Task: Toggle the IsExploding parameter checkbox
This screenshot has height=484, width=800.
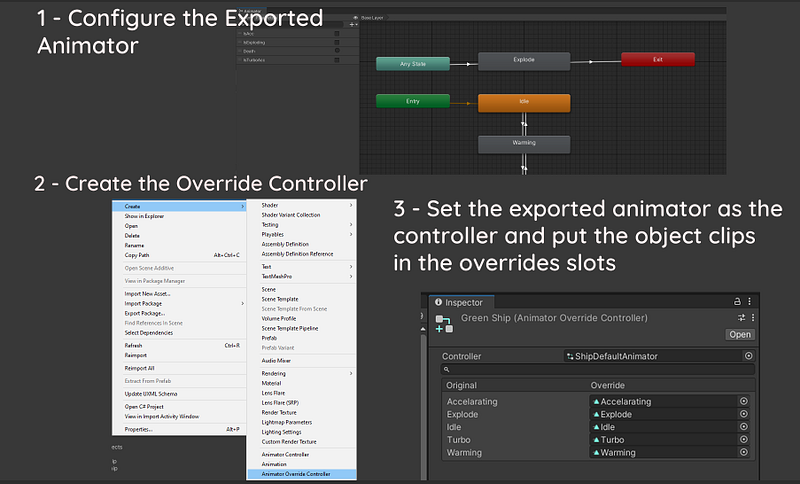Action: (337, 42)
